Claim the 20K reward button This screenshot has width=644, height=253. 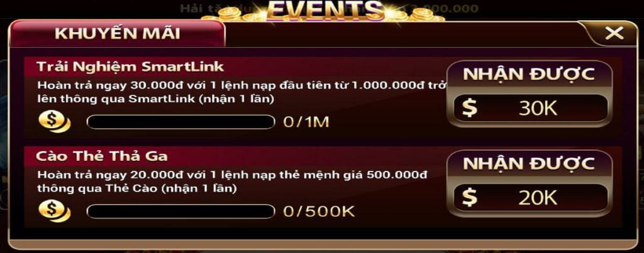pyautogui.click(x=530, y=198)
